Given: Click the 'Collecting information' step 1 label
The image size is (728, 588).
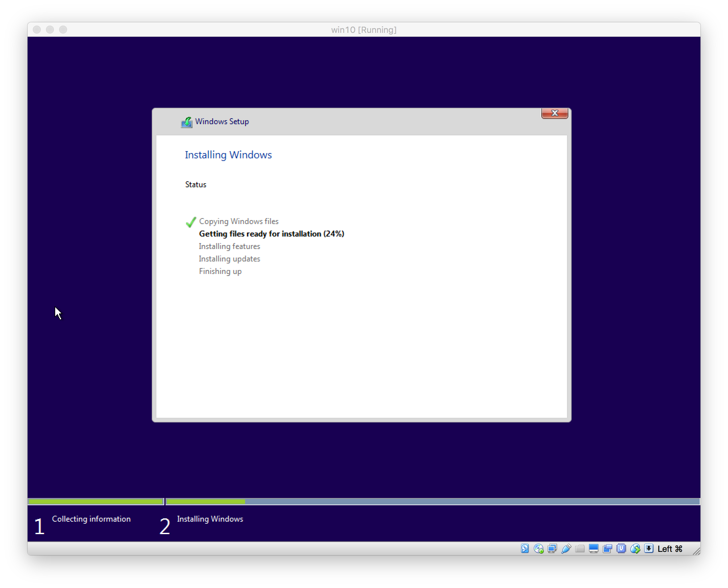Looking at the screenshot, I should (x=91, y=519).
